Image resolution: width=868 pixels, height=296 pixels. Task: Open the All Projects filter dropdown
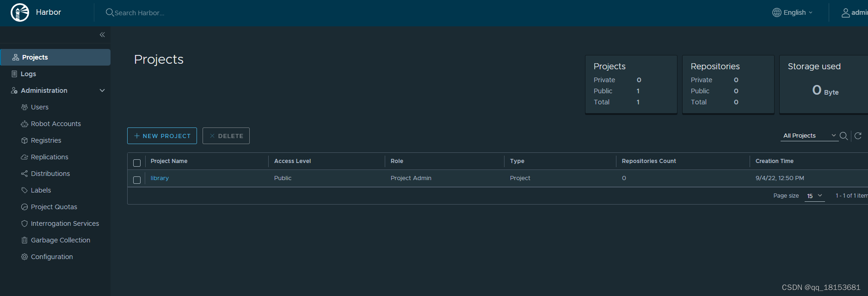(x=809, y=136)
